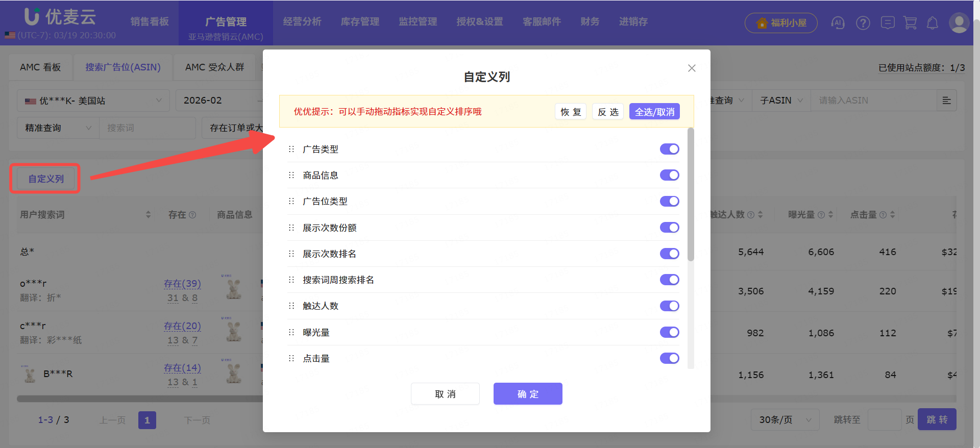The height and width of the screenshot is (448, 980).
Task: Click the 优麦云 logo
Action: pyautogui.click(x=60, y=16)
